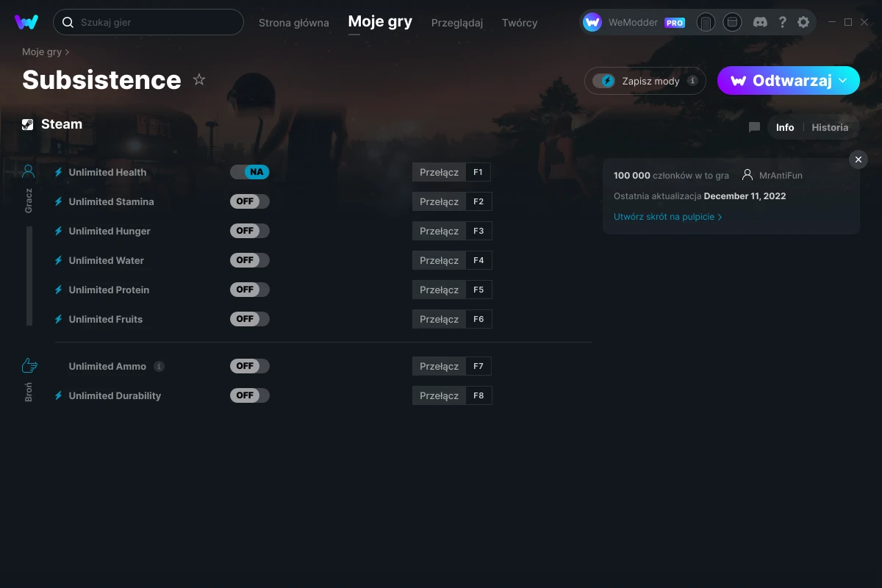Click the phone remote icon in header

pos(706,22)
